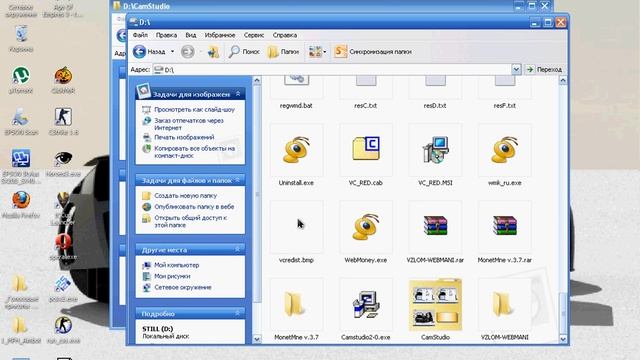Select the uTorrent desktop icon

[21, 76]
